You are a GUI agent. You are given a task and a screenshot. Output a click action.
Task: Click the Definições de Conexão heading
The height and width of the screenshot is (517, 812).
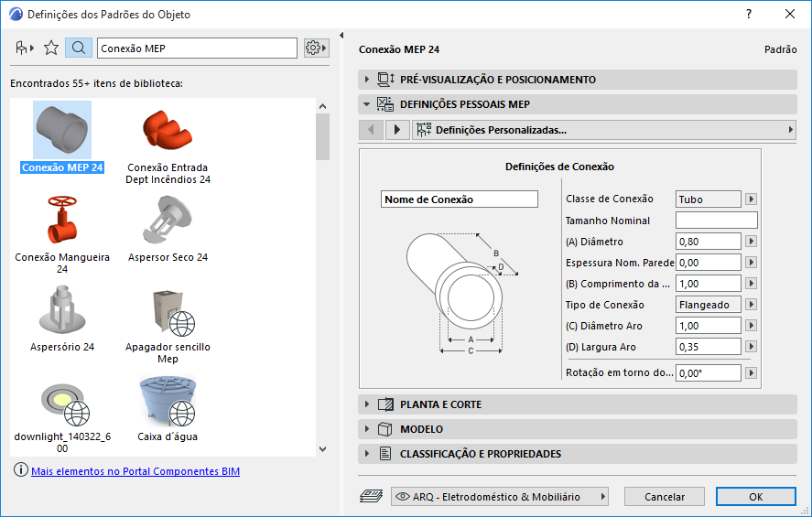(x=560, y=167)
